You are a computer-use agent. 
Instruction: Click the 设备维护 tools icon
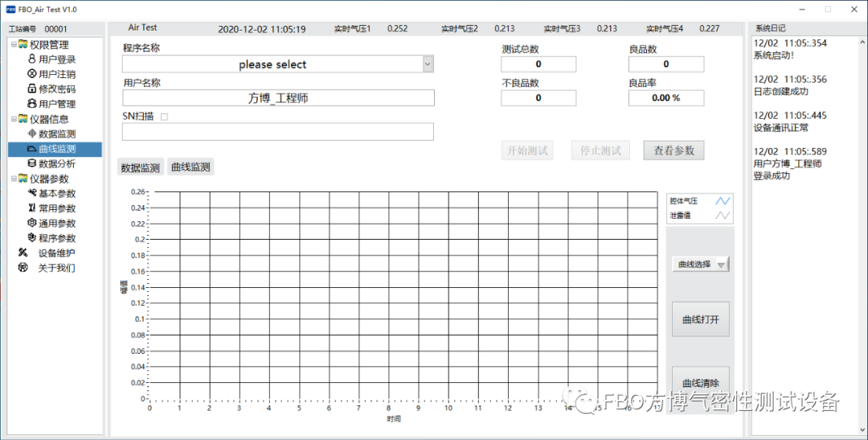23,253
